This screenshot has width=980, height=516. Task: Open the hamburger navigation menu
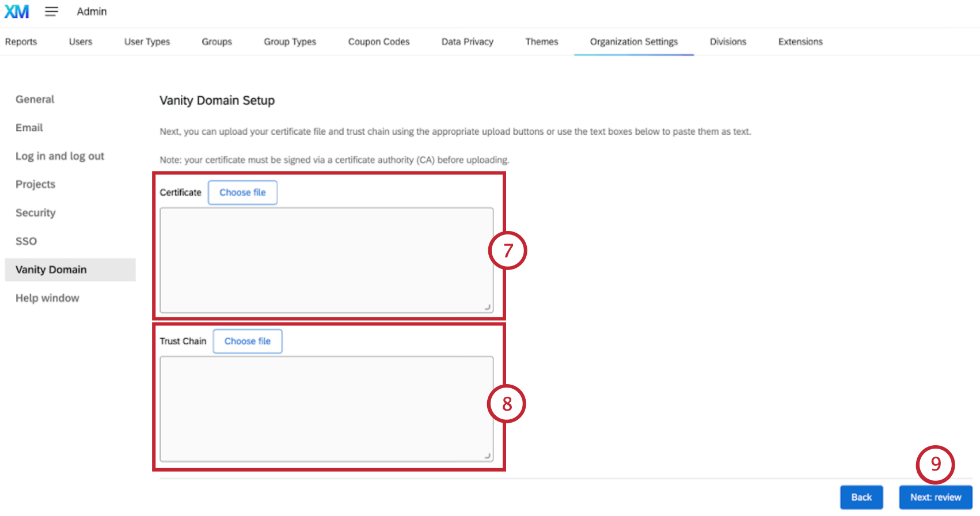51,12
